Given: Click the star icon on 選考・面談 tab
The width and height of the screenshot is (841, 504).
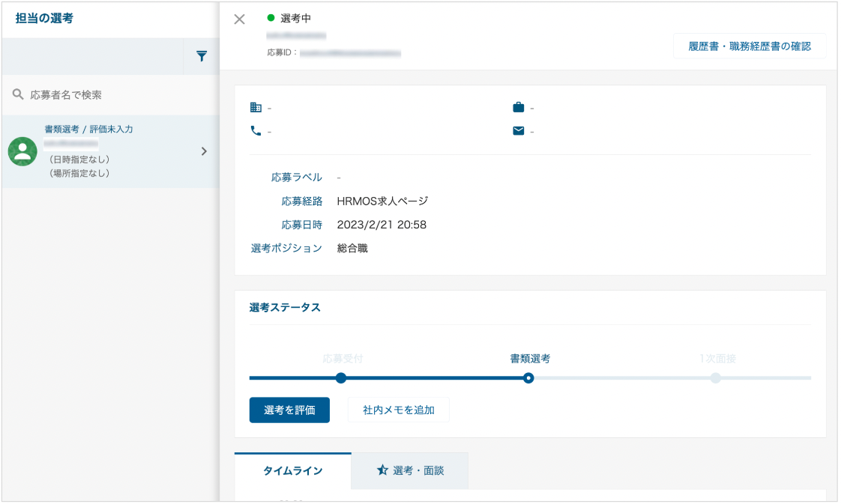Looking at the screenshot, I should (x=382, y=470).
